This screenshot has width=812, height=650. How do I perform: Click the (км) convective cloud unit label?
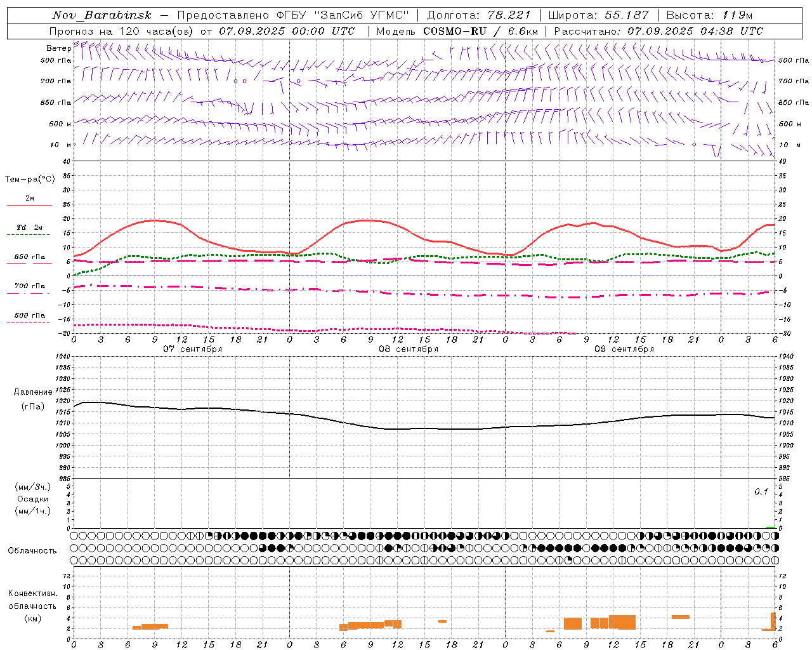point(33,619)
